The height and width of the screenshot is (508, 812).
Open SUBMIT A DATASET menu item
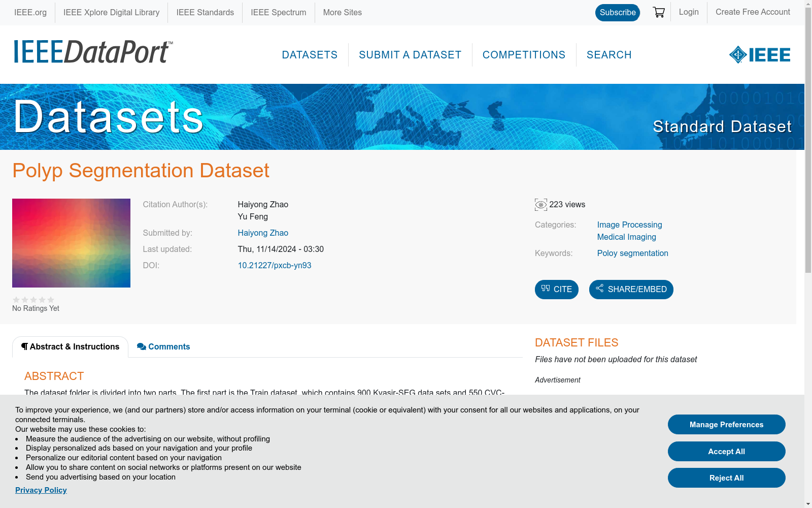click(410, 55)
